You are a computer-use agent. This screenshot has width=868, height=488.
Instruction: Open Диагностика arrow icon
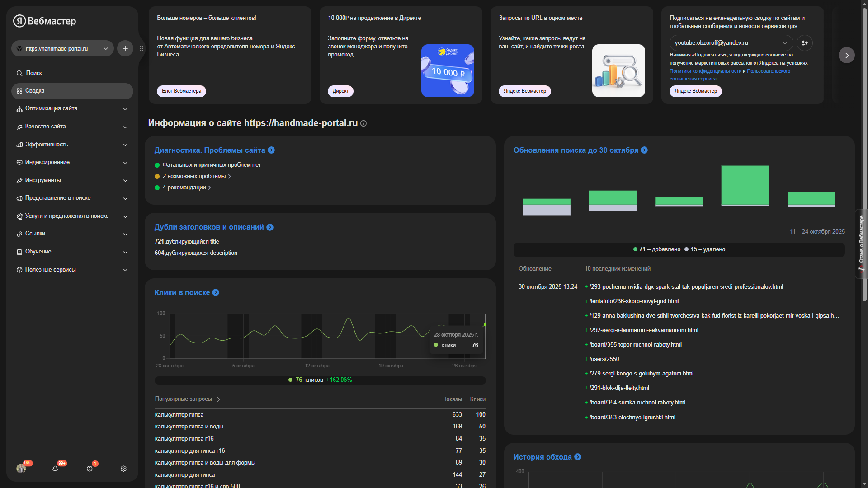point(271,150)
